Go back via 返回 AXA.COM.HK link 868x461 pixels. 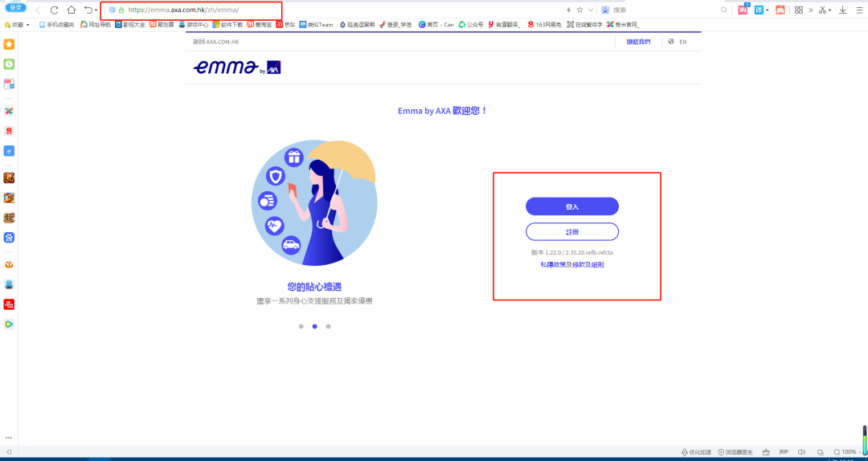(x=216, y=42)
